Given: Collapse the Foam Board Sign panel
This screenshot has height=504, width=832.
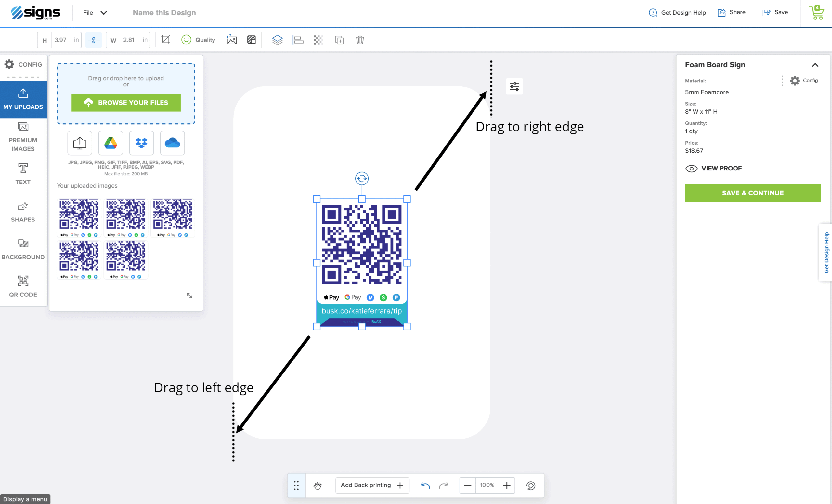Looking at the screenshot, I should [815, 65].
